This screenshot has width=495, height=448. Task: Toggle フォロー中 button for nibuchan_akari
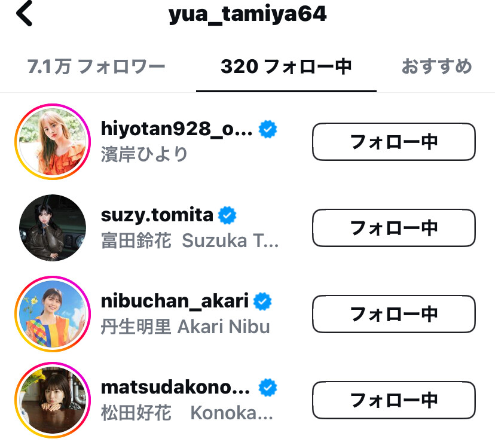pyautogui.click(x=393, y=314)
